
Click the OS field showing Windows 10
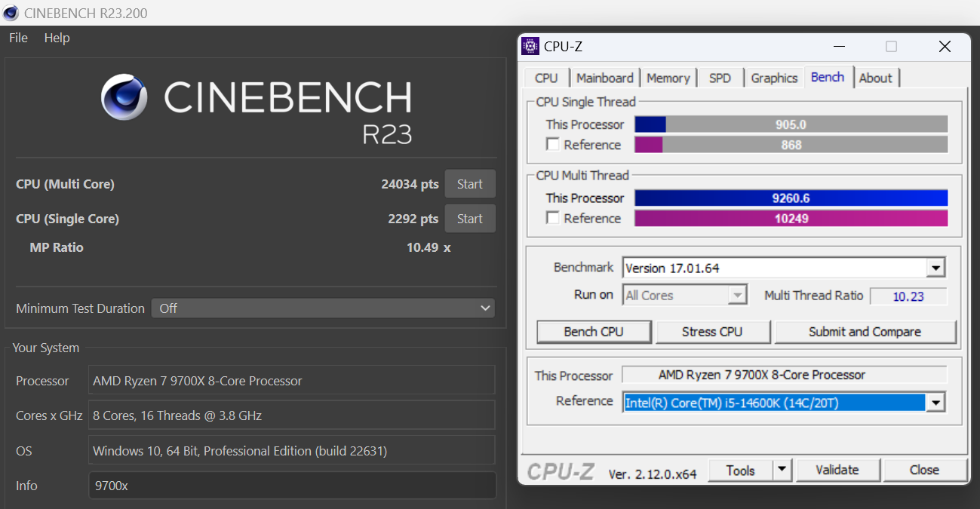coord(292,451)
